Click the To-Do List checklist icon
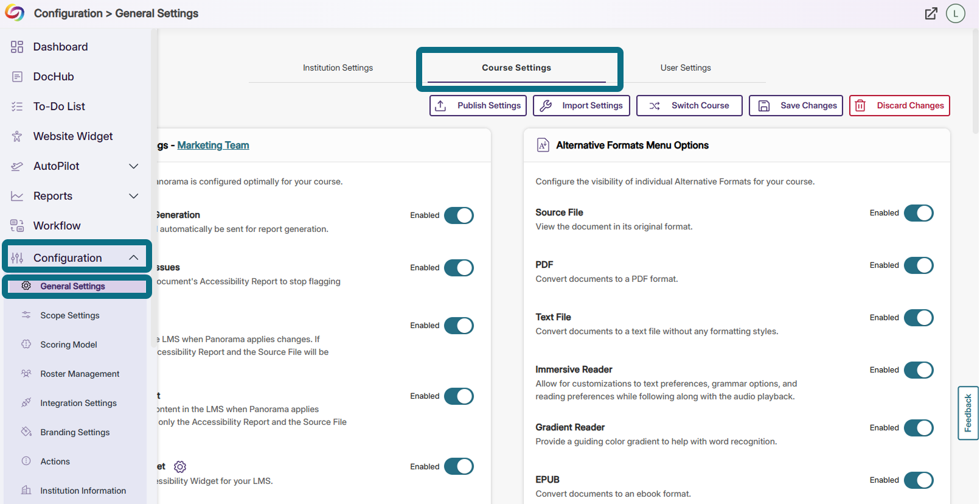 click(x=17, y=107)
